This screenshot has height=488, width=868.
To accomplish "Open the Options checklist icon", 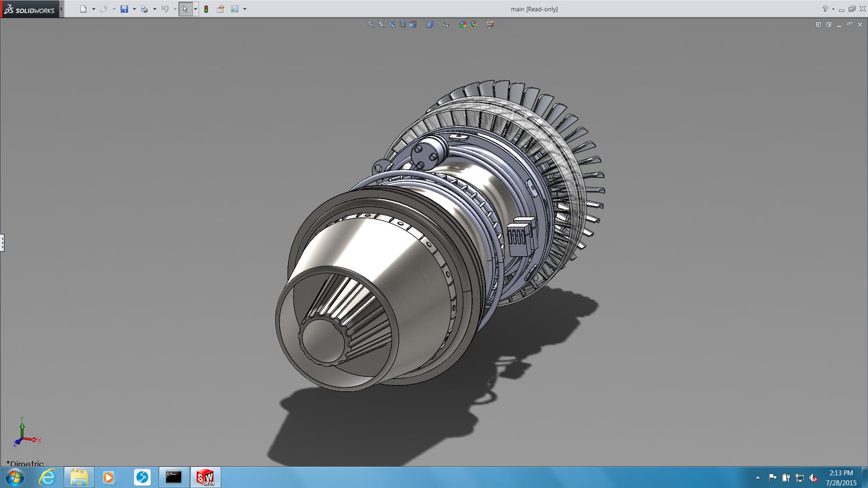I will (x=235, y=9).
